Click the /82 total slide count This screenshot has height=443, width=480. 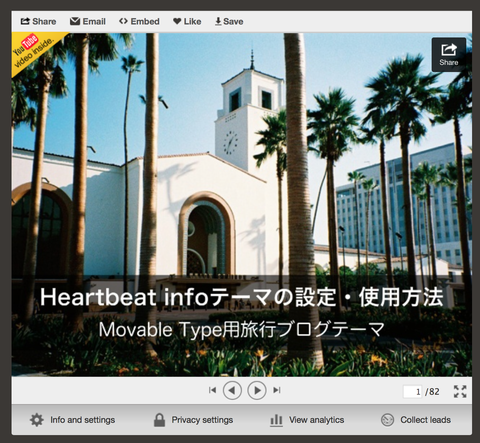pyautogui.click(x=432, y=392)
